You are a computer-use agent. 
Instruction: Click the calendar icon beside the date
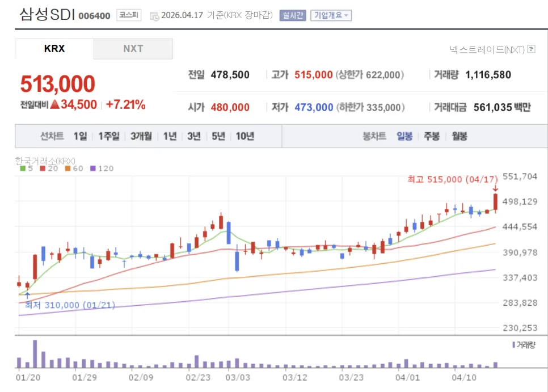click(x=154, y=16)
